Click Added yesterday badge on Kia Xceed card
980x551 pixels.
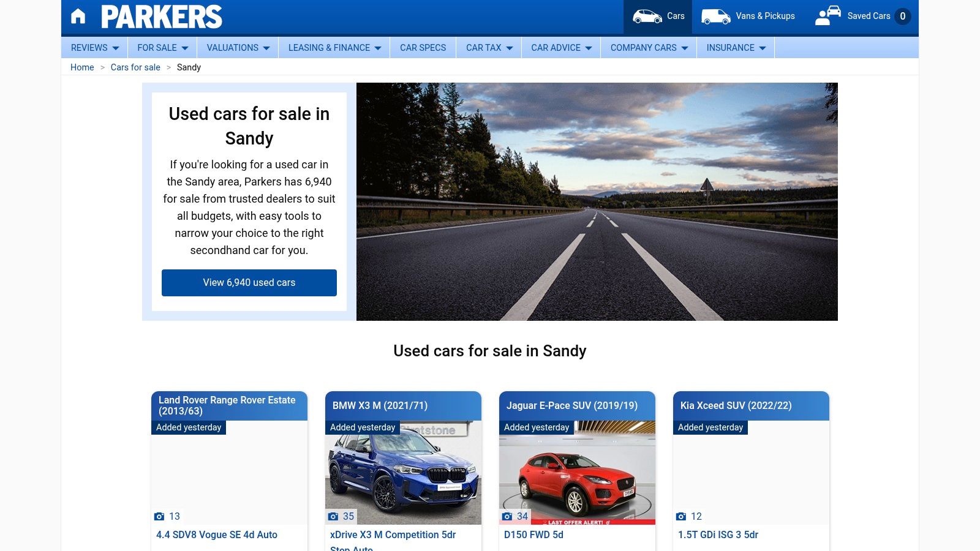tap(710, 427)
